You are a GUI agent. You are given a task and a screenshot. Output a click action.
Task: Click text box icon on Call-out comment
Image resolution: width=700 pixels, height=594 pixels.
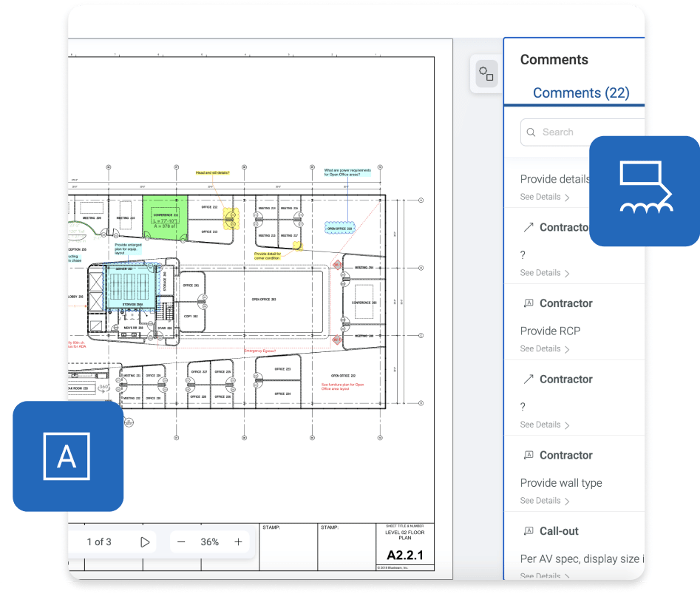[528, 531]
